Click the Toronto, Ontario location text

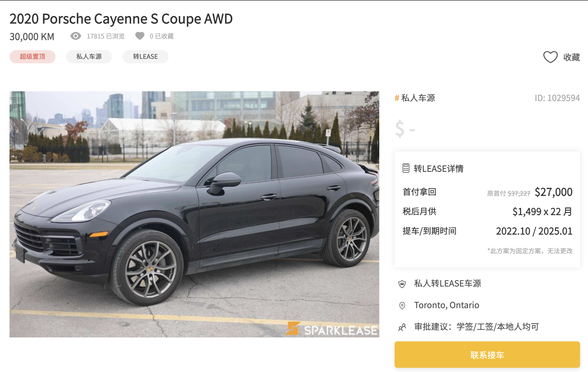(x=446, y=305)
